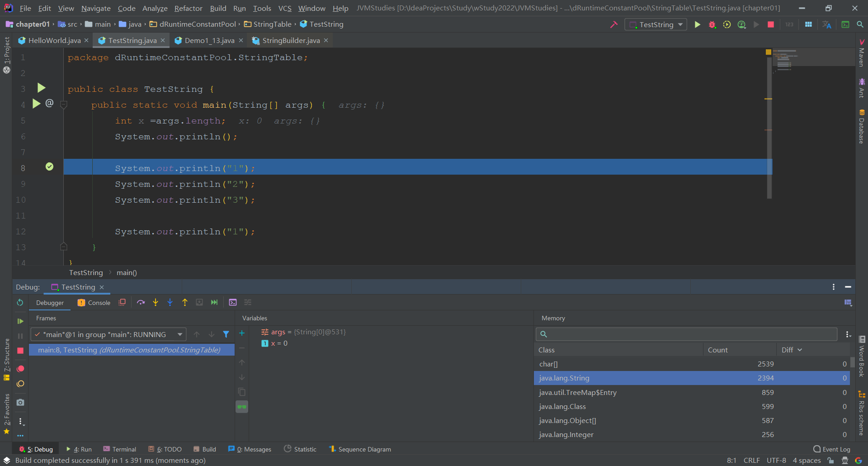Viewport: 868px width, 466px height.
Task: Open the main thread RUNNING dropdown
Action: pos(108,334)
